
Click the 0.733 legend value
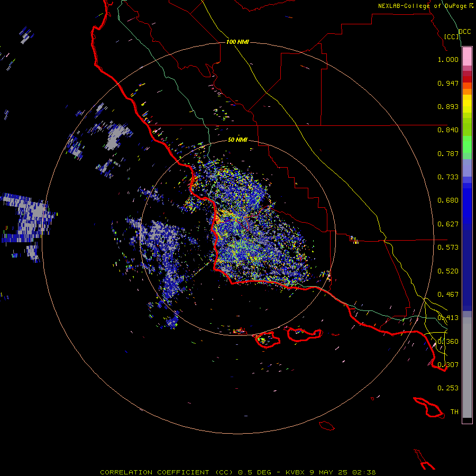[x=448, y=177]
